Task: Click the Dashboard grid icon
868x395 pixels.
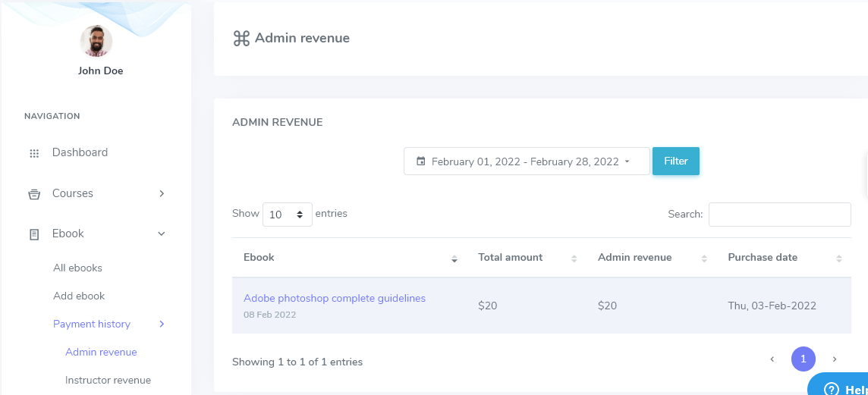Action: 34,153
